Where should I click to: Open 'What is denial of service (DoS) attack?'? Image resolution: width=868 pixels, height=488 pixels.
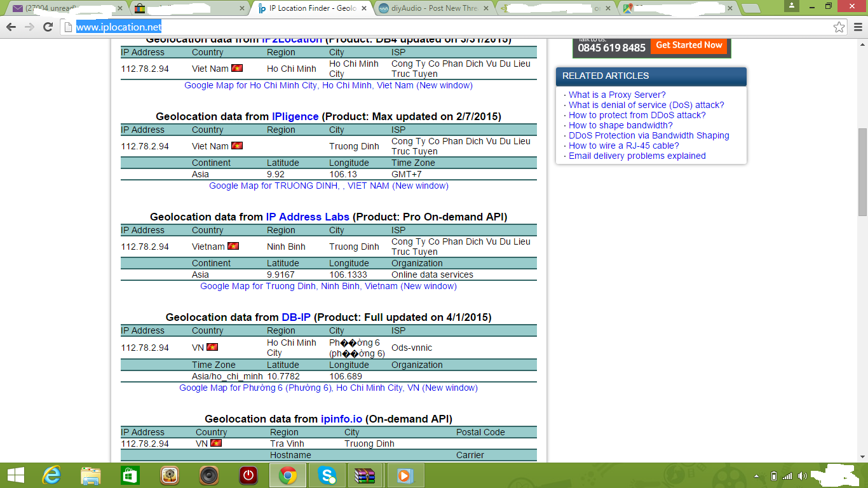[646, 105]
